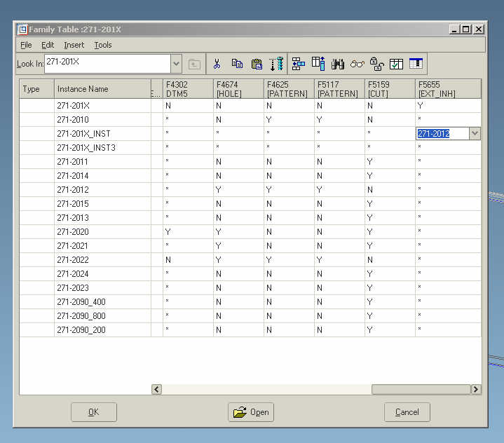The width and height of the screenshot is (504, 443).
Task: Click the insert instance row icon
Action: click(299, 64)
